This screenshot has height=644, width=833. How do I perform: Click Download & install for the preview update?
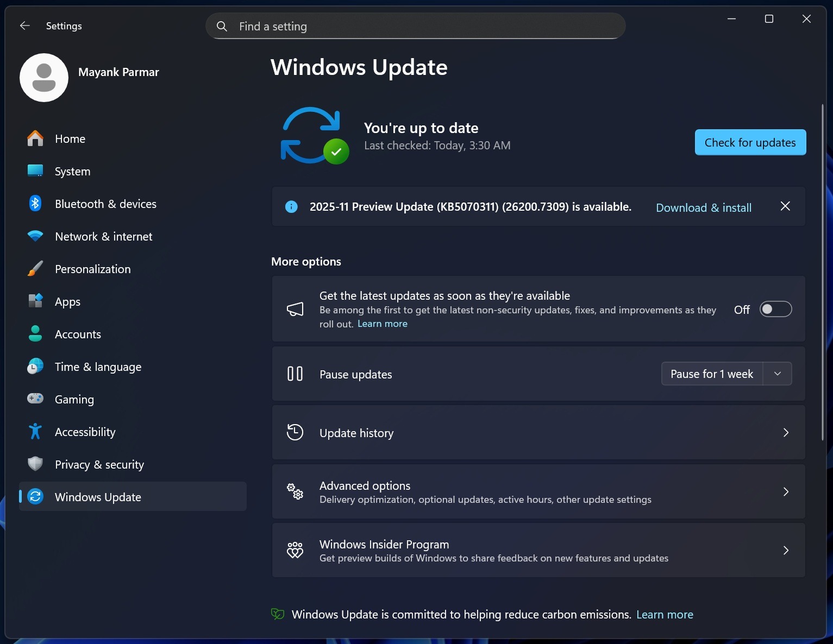coord(703,207)
